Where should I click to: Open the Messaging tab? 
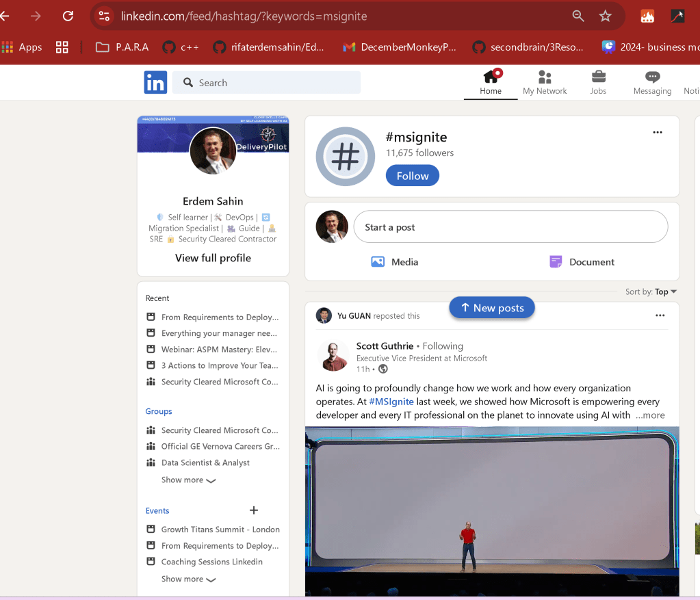pos(652,83)
